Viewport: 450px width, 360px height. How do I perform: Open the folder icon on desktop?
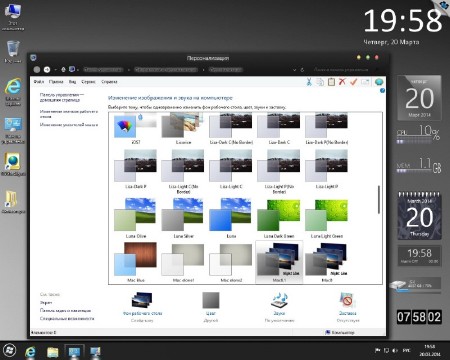[x=13, y=202]
